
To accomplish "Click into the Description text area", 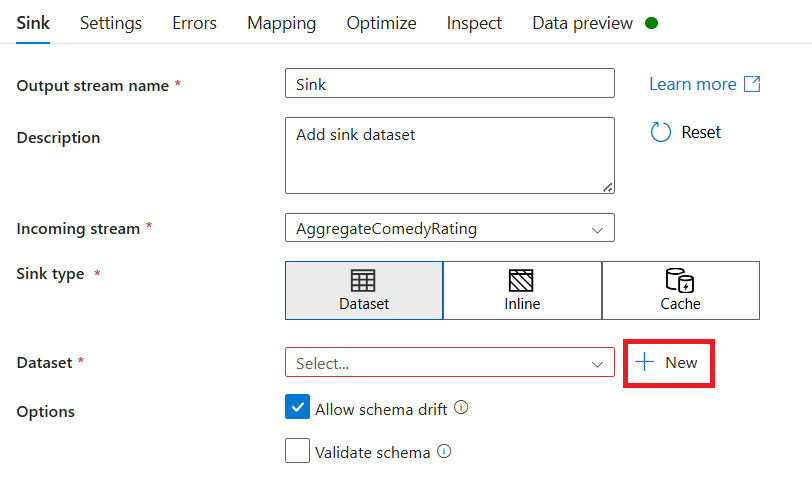I will click(449, 155).
